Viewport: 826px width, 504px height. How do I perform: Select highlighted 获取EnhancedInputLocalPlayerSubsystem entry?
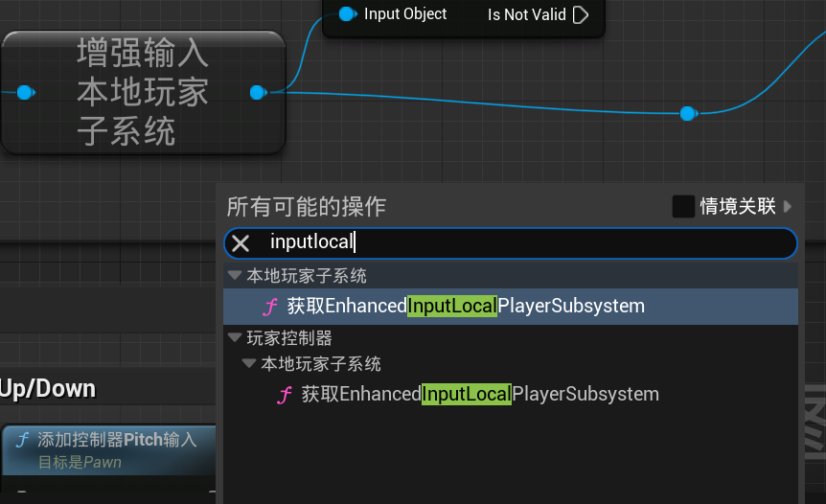pos(511,306)
